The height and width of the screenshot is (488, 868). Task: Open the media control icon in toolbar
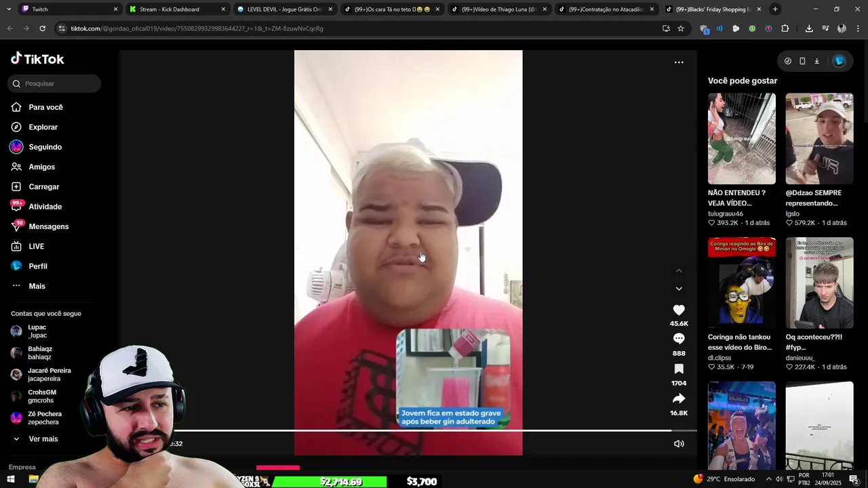pos(825,28)
